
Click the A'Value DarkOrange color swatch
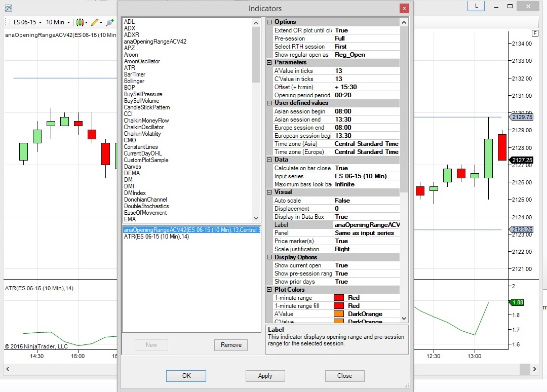[339, 314]
